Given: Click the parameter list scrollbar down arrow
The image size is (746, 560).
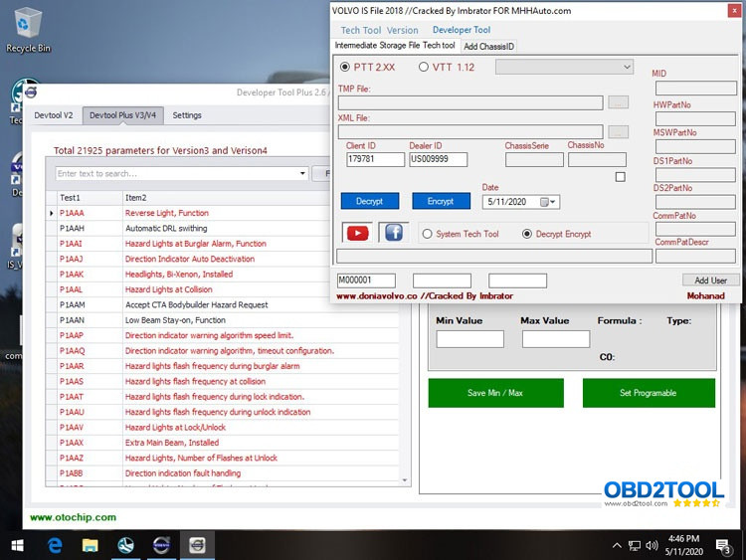Looking at the screenshot, I should pyautogui.click(x=405, y=480).
